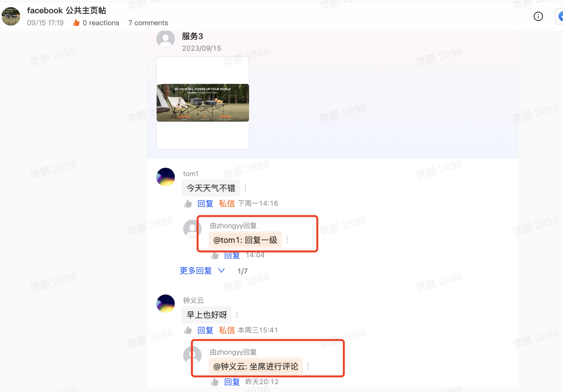Open more options beside @tom1: 回复一级 reply

click(x=287, y=240)
